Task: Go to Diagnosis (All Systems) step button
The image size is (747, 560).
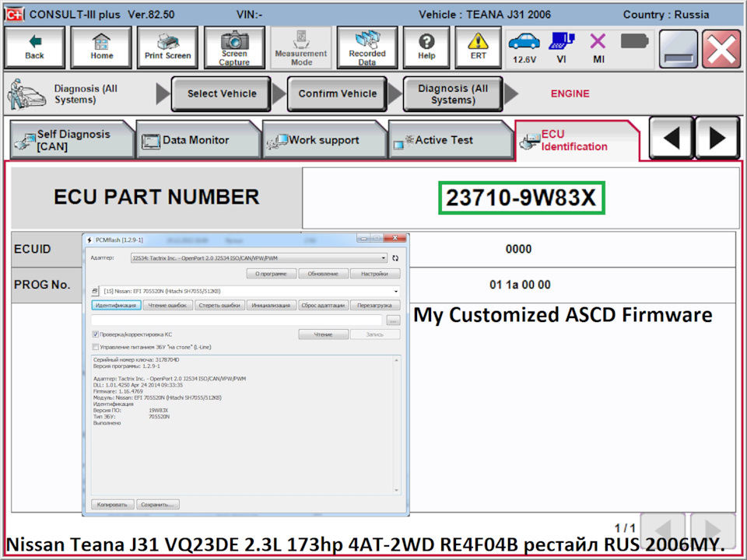Action: pyautogui.click(x=453, y=94)
